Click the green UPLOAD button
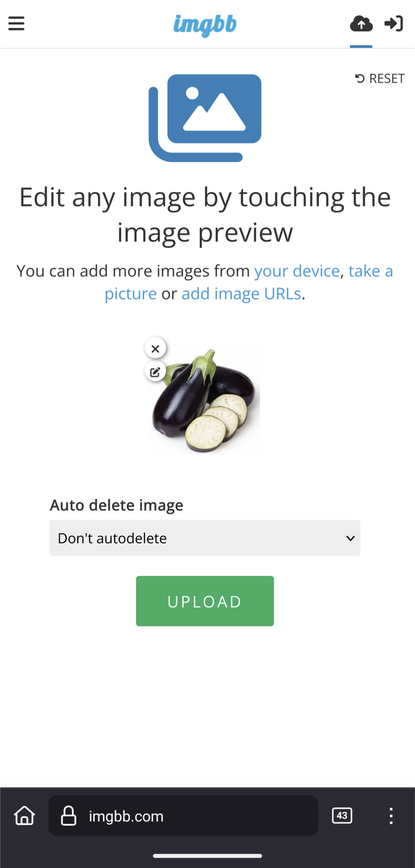 tap(205, 601)
